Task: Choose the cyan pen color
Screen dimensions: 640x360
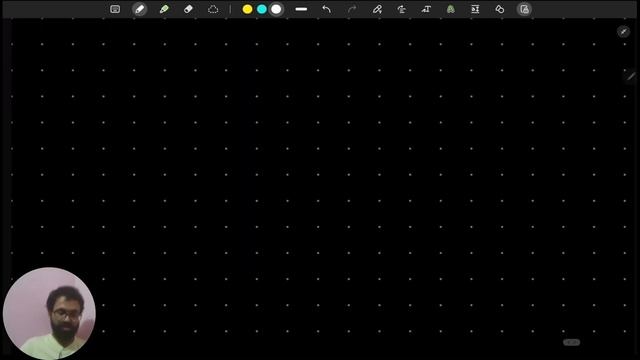Action: coord(262,9)
